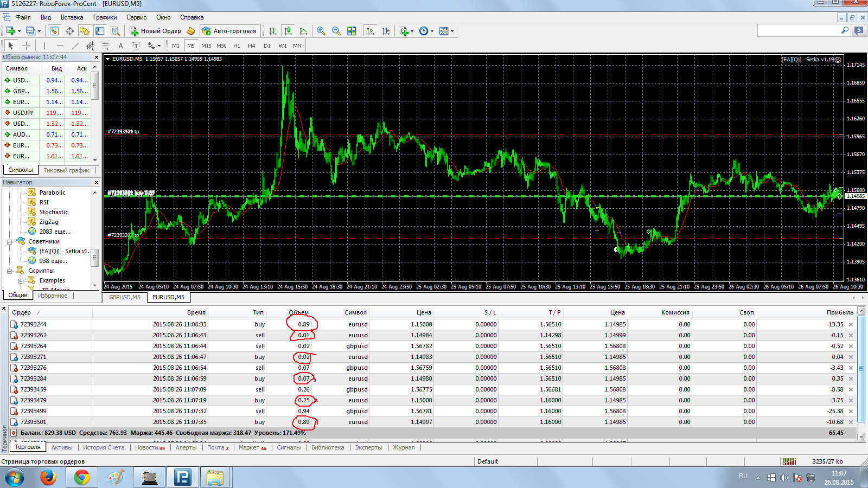Tile chart windows icon

(352, 31)
